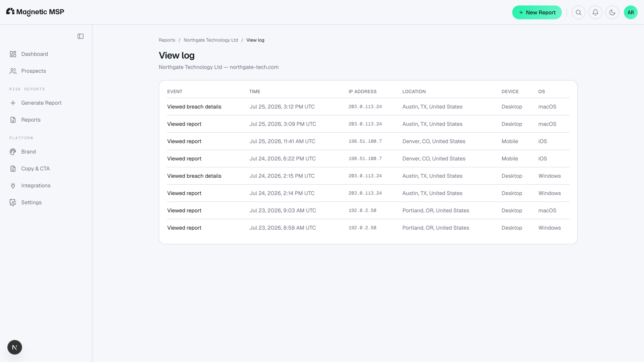Viewport: 644px width, 362px height.
Task: Click the EVENT column header
Action: coord(175,92)
